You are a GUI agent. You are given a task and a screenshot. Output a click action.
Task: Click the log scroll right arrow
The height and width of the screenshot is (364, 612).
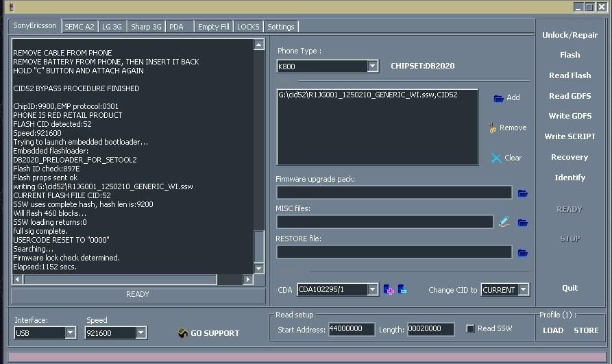[x=248, y=279]
